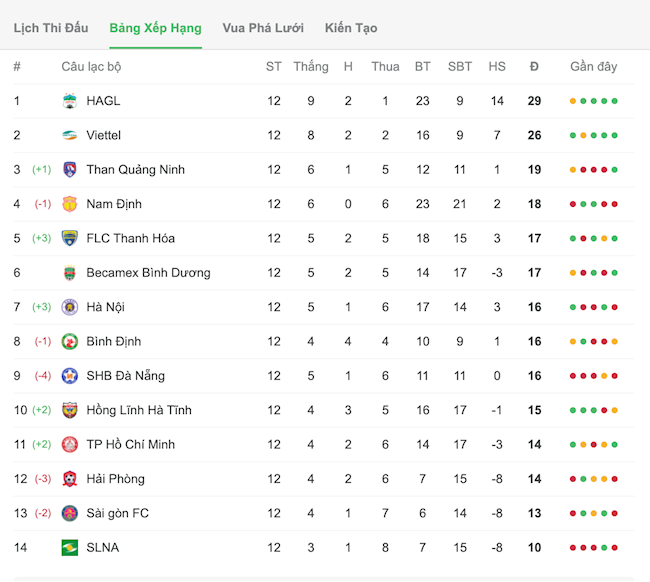This screenshot has height=582, width=650.
Task: Click the SLNA club logo icon
Action: click(70, 547)
